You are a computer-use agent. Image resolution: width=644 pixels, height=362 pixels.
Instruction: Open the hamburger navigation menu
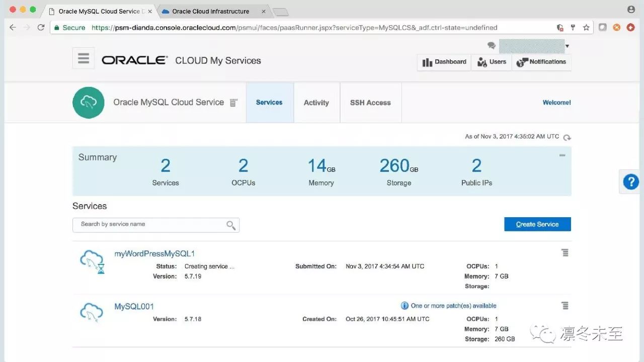84,59
